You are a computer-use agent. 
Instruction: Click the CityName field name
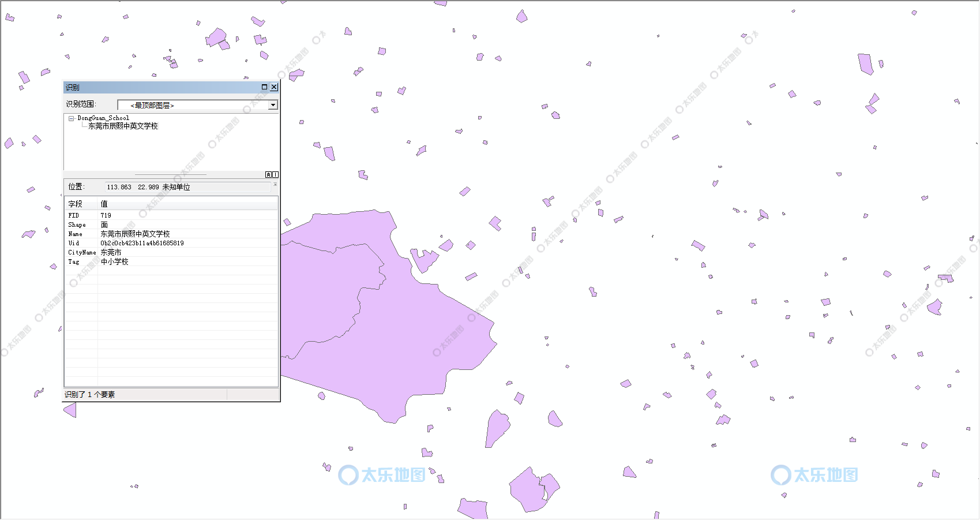coord(82,252)
